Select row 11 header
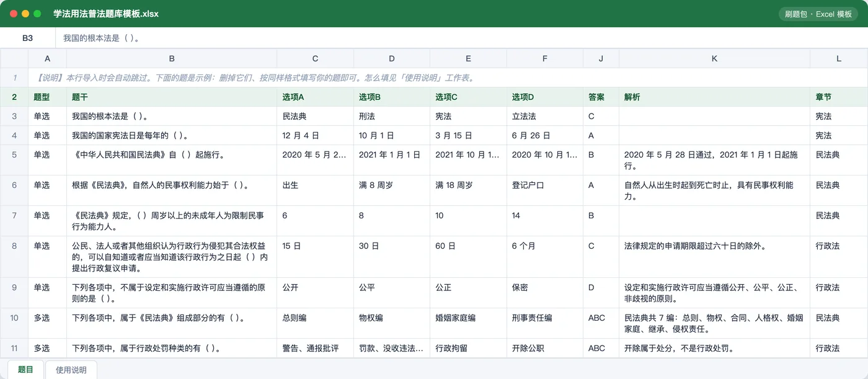 pyautogui.click(x=14, y=348)
